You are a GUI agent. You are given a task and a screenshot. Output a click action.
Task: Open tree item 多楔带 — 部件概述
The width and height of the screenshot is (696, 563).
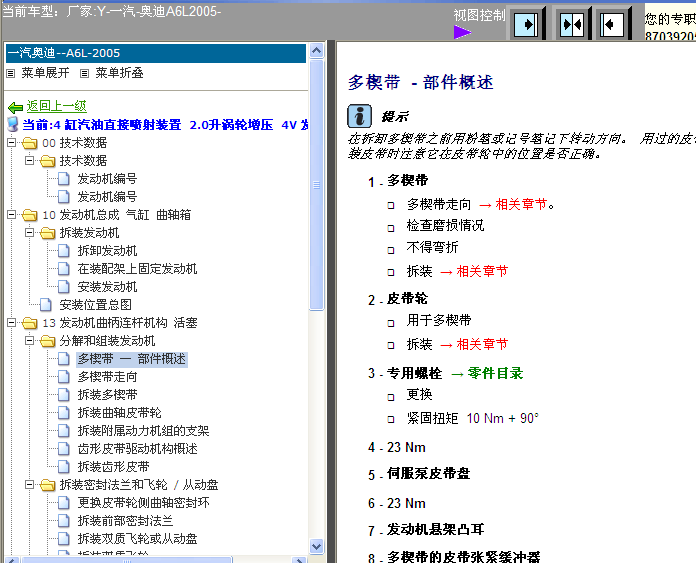[x=131, y=359]
